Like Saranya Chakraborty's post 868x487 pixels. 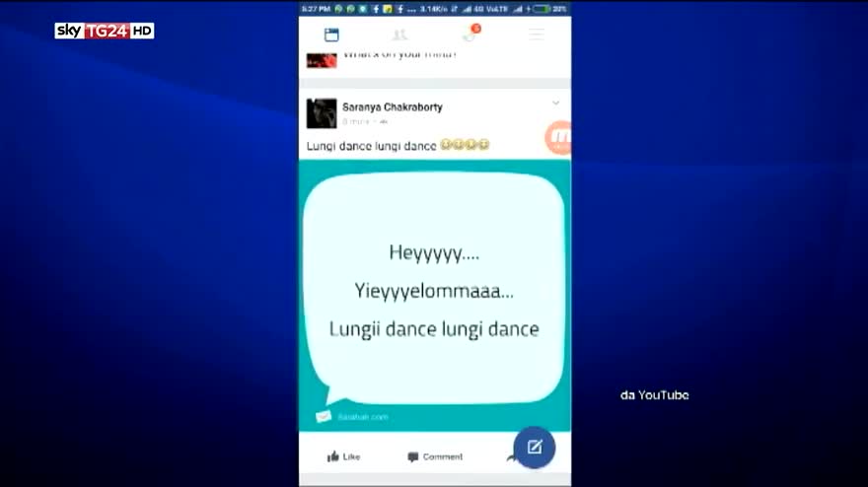click(343, 456)
